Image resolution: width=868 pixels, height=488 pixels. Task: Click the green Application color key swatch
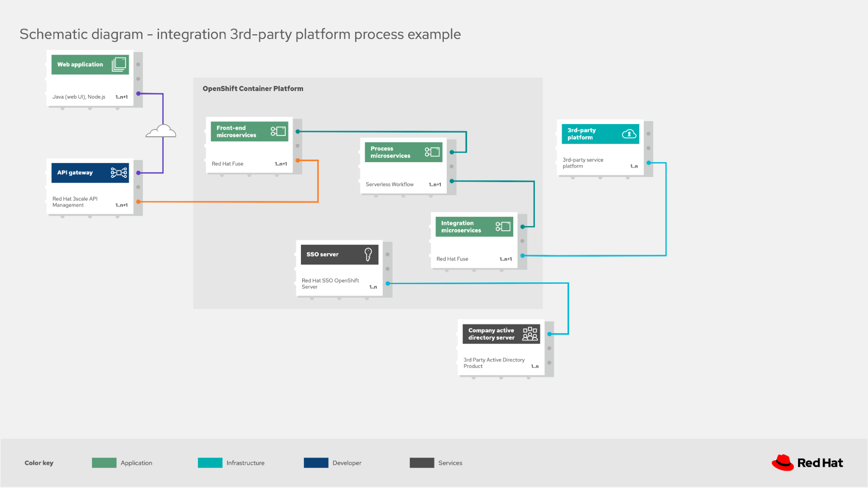104,463
